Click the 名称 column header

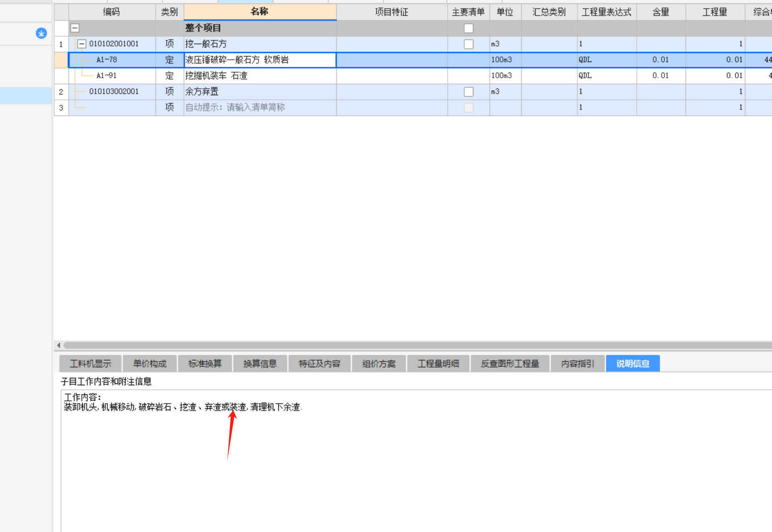260,12
